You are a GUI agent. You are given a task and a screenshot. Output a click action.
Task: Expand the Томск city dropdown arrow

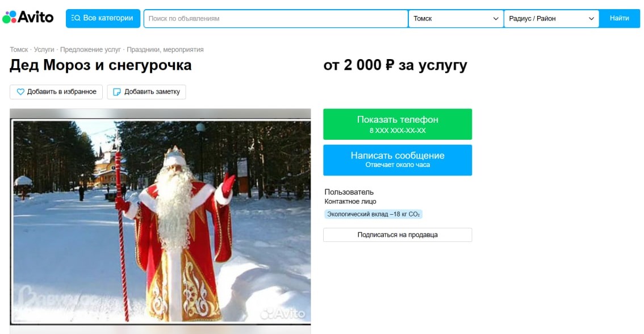point(496,19)
